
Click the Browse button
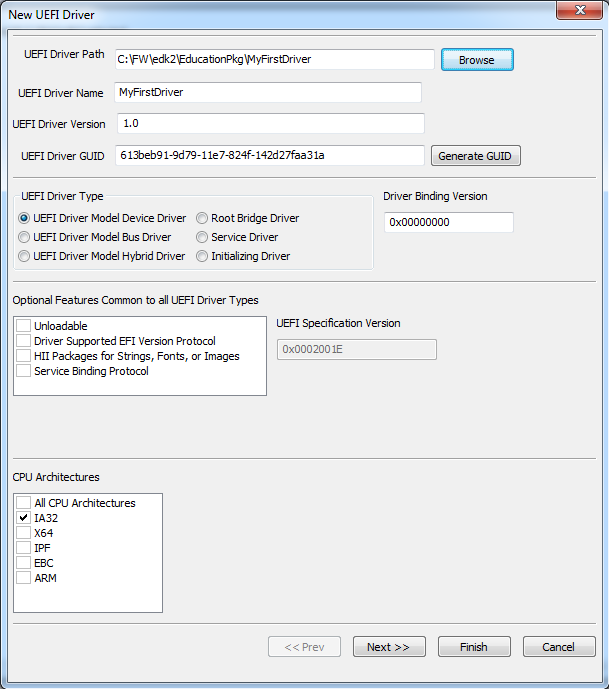(x=477, y=60)
